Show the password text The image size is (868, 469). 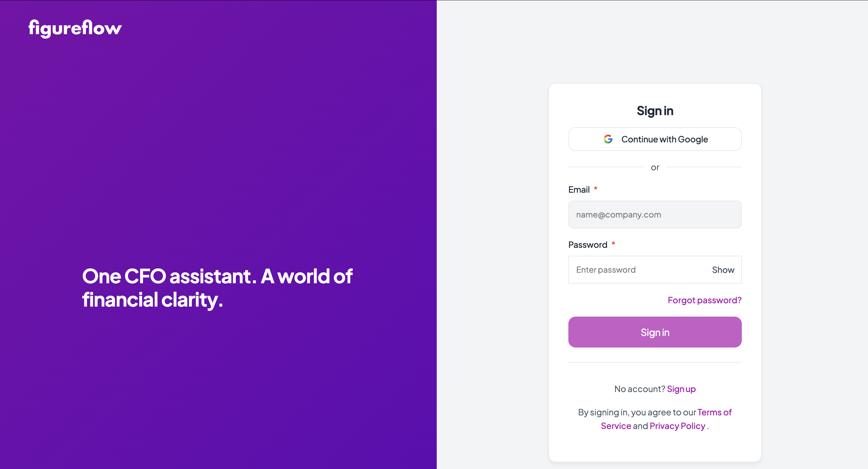pyautogui.click(x=723, y=270)
